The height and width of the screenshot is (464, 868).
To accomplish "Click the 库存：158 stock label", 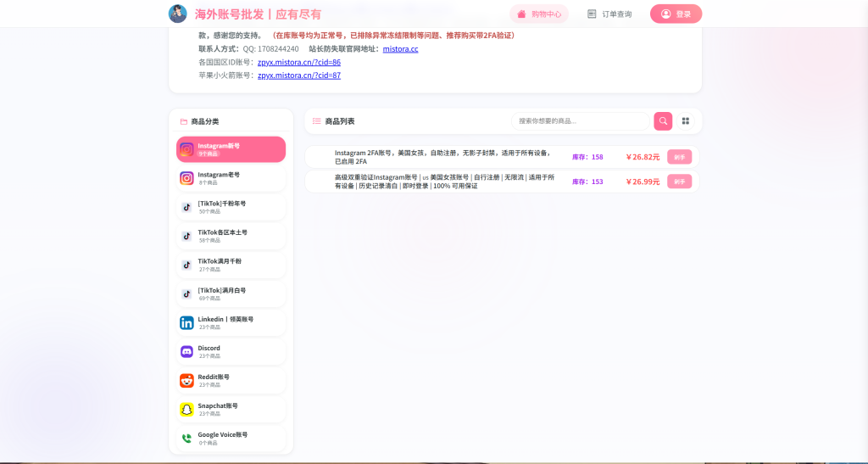I will click(587, 157).
